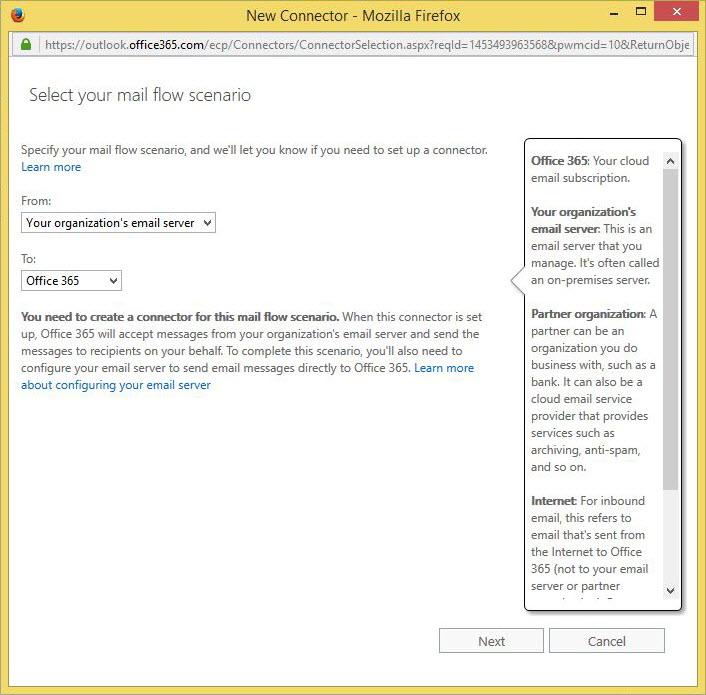This screenshot has height=695, width=706.
Task: Click the URL address bar field
Action: (367, 45)
